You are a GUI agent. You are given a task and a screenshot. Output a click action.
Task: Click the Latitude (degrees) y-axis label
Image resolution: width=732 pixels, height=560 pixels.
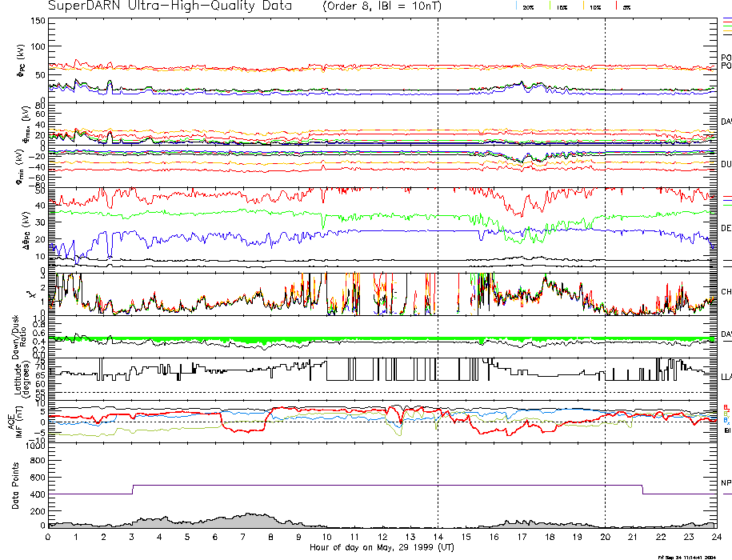pyautogui.click(x=18, y=374)
